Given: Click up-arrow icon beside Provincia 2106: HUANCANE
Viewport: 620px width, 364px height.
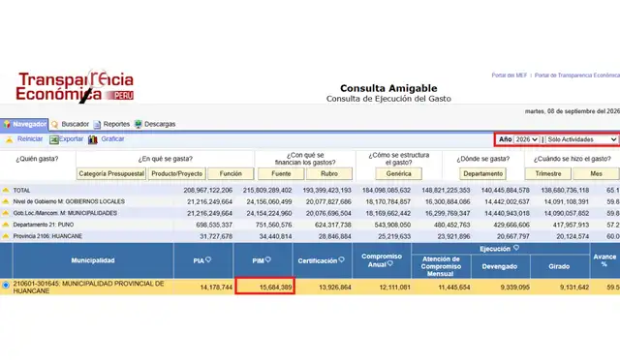Looking at the screenshot, I should click(x=6, y=236).
